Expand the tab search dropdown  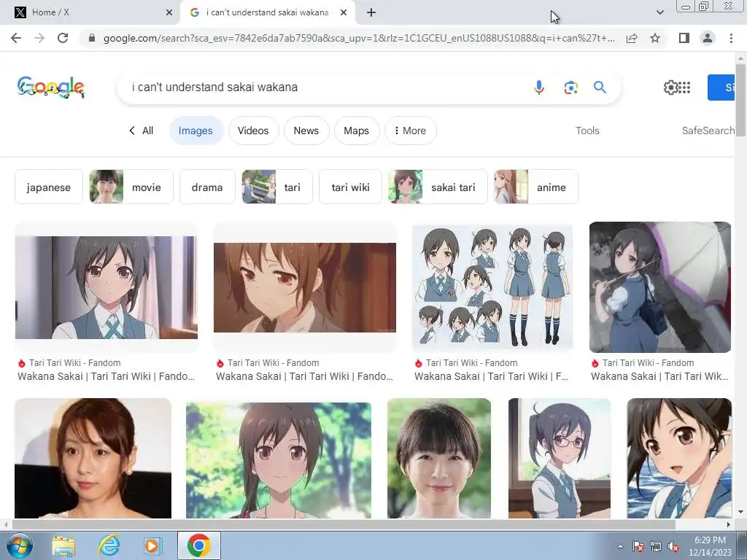pyautogui.click(x=659, y=12)
